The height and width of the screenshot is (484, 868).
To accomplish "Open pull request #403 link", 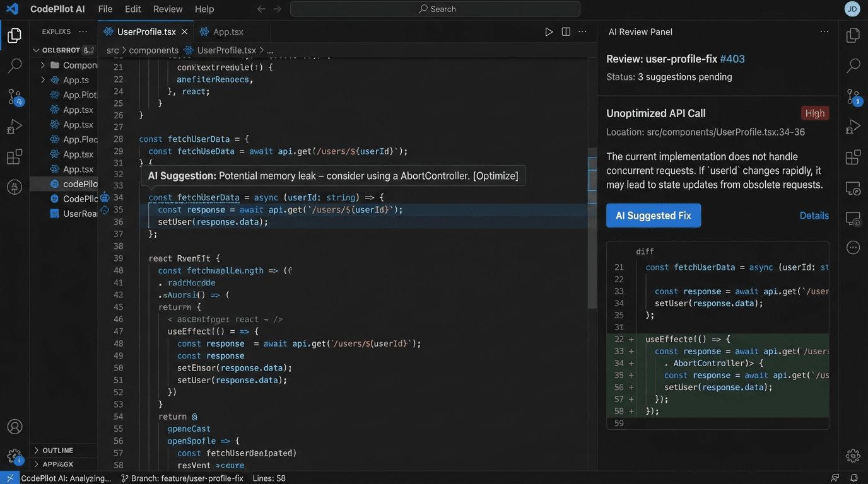I will point(732,59).
